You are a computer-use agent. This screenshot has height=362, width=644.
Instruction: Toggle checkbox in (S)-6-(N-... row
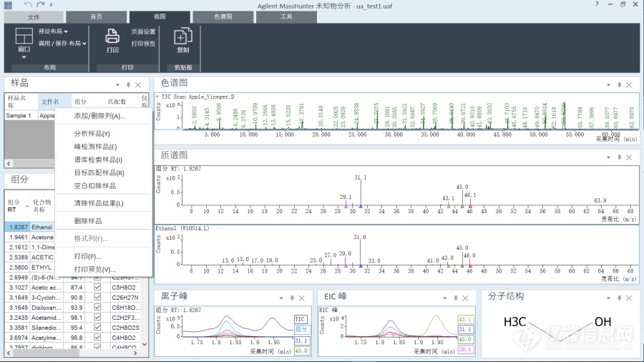[x=97, y=278]
